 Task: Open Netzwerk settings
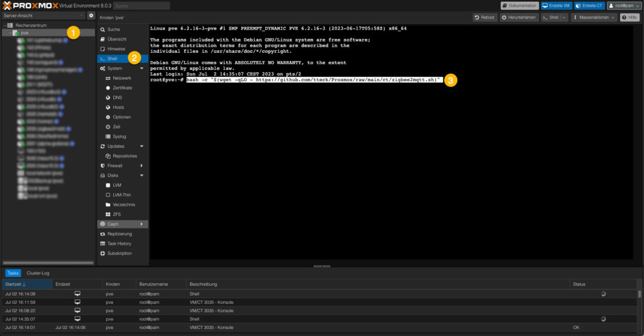[123, 78]
